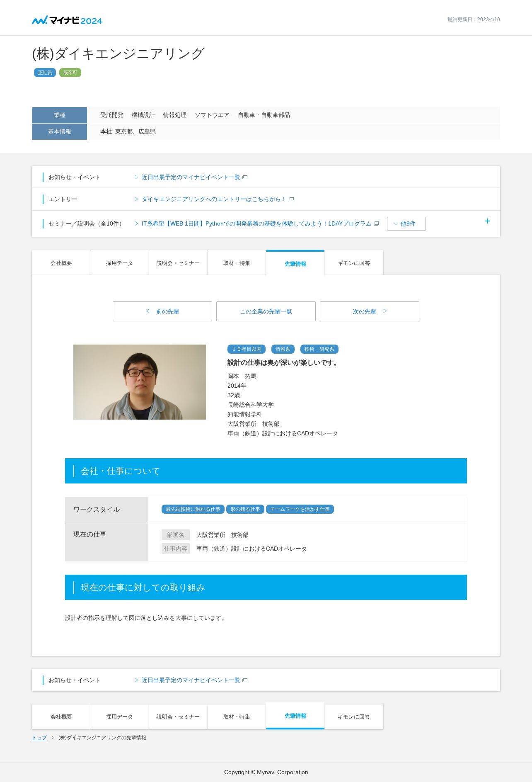Image resolution: width=532 pixels, height=782 pixels.
Task: Go to 次の先輩 profile
Action: 370,311
